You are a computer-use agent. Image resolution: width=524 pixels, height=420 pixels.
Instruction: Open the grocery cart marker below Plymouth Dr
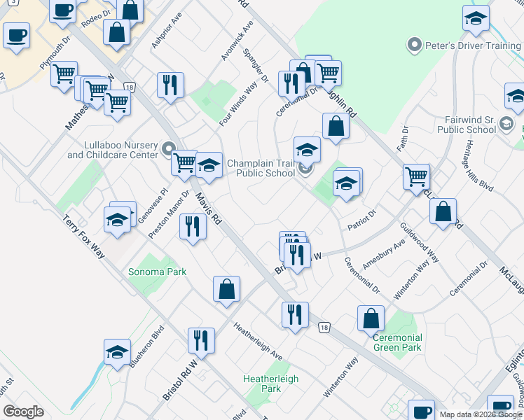tap(64, 74)
